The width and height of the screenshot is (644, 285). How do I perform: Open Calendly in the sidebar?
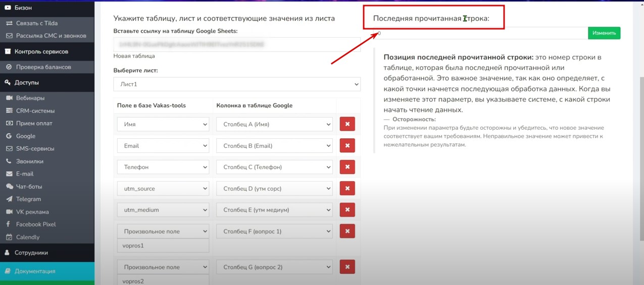tap(27, 237)
